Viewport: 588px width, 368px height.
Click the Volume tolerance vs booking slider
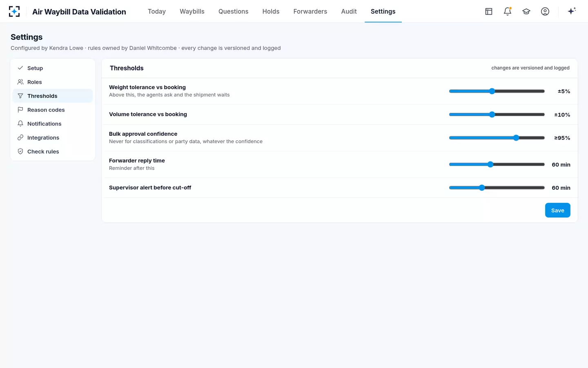tap(497, 114)
